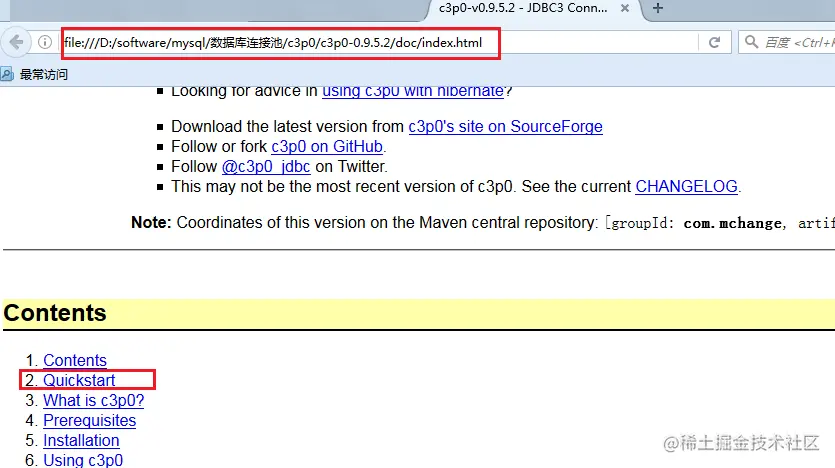
Task: Jump to Contents in table of contents
Action: (75, 360)
